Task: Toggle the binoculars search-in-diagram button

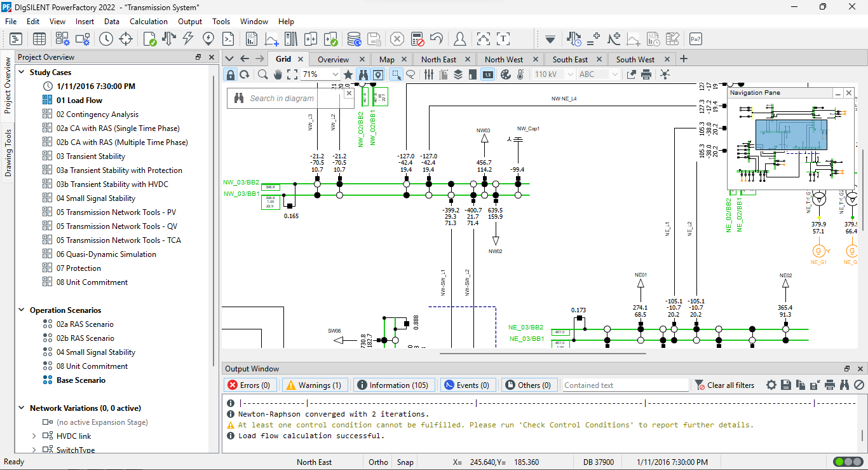Action: 363,74
